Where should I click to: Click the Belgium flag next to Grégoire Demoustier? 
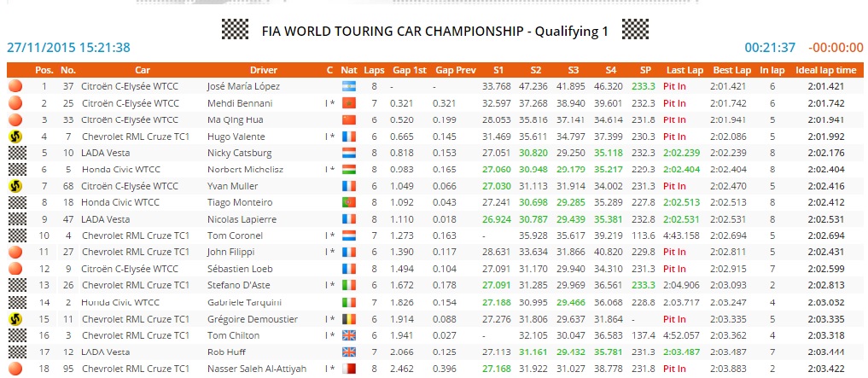click(x=347, y=318)
